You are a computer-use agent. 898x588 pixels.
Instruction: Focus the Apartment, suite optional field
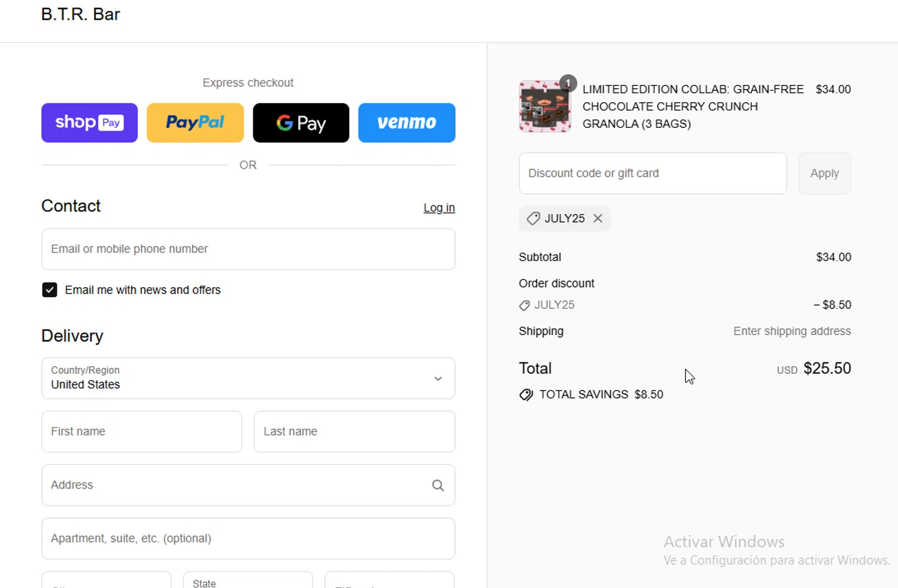pos(248,538)
